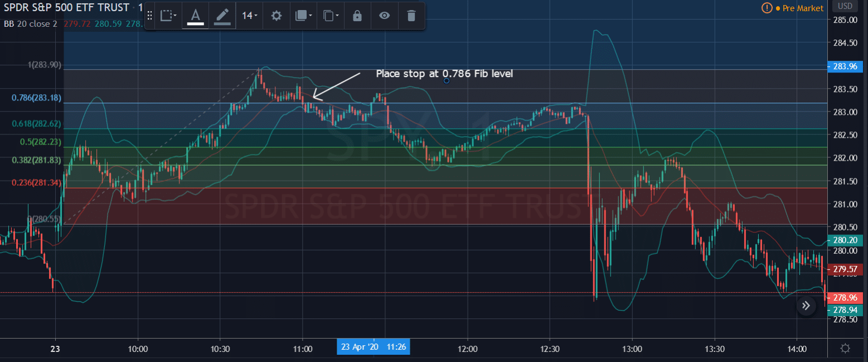Click the SPDR S&P 500 ETF TRUST title
The height and width of the screenshot is (362, 868).
coord(66,8)
